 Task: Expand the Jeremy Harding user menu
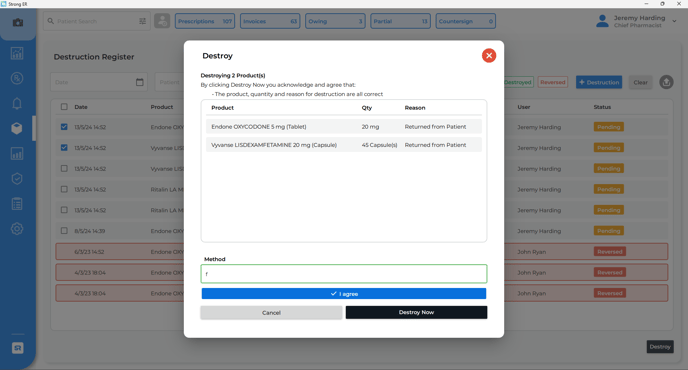click(x=674, y=21)
